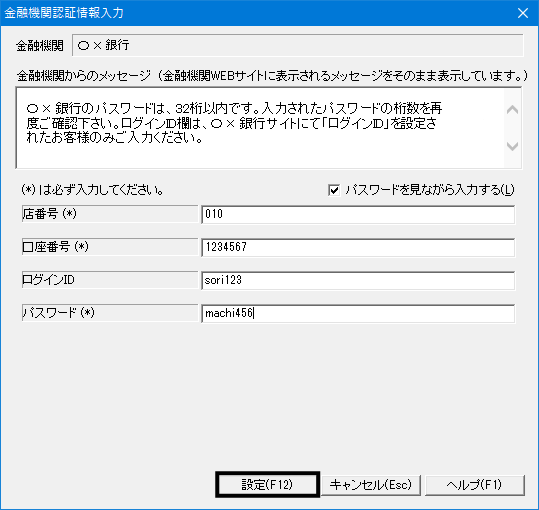This screenshot has width=539, height=510.
Task: Click the 口座番号 input field containing 1234567
Action: (x=358, y=247)
